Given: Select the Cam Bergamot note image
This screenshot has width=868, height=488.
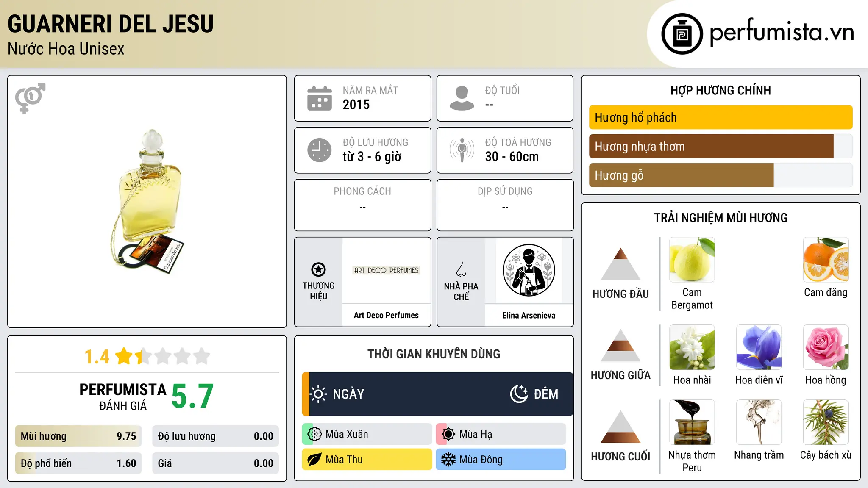Looking at the screenshot, I should tap(692, 260).
